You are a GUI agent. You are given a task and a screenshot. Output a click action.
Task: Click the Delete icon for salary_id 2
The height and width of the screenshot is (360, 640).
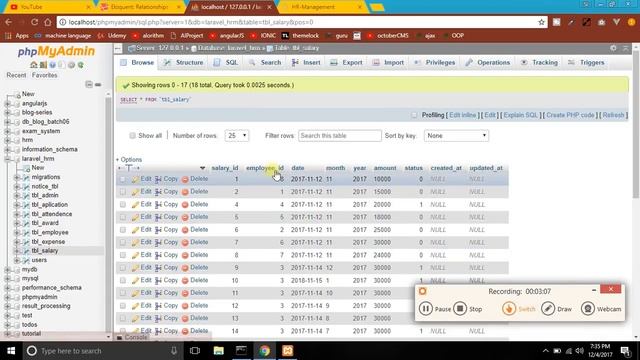coord(185,192)
